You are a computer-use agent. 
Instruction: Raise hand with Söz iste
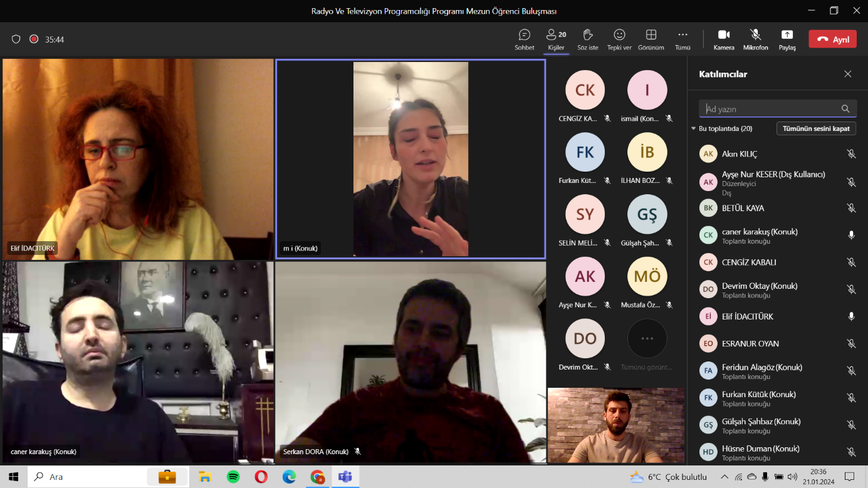click(x=588, y=39)
